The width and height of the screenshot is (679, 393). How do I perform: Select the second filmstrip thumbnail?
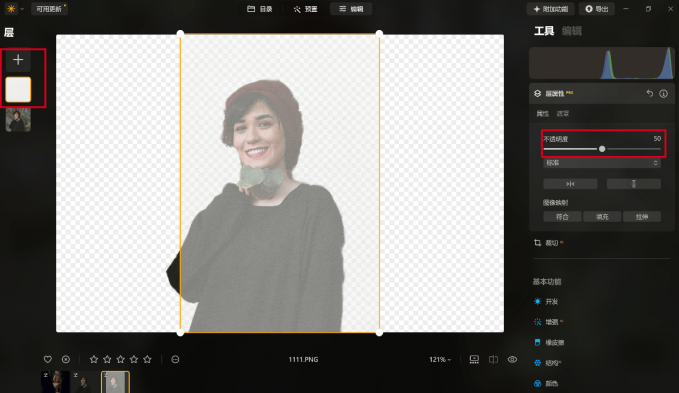pos(85,382)
